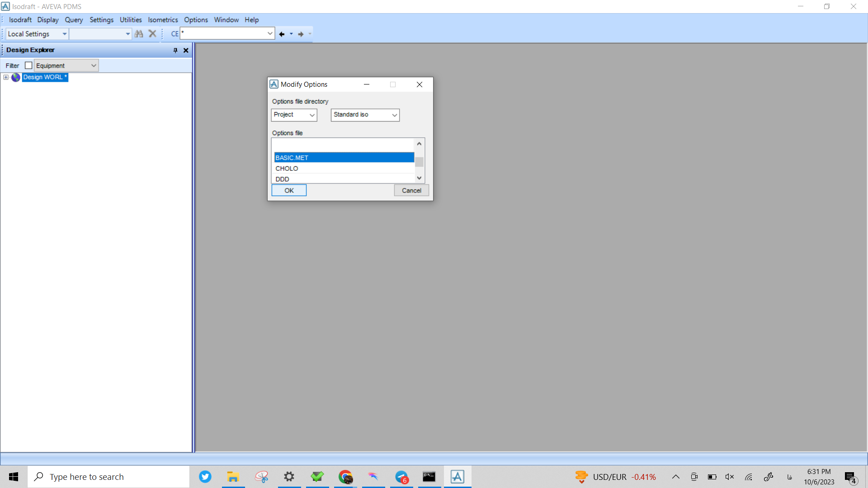Expand the Design WORL tree node
Screen dimensions: 868x488
(x=6, y=77)
